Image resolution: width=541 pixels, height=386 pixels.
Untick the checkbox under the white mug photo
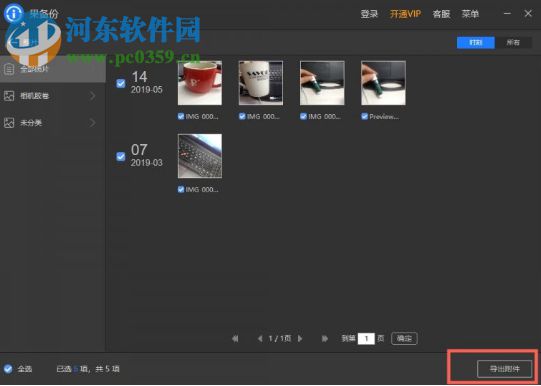[x=242, y=116]
